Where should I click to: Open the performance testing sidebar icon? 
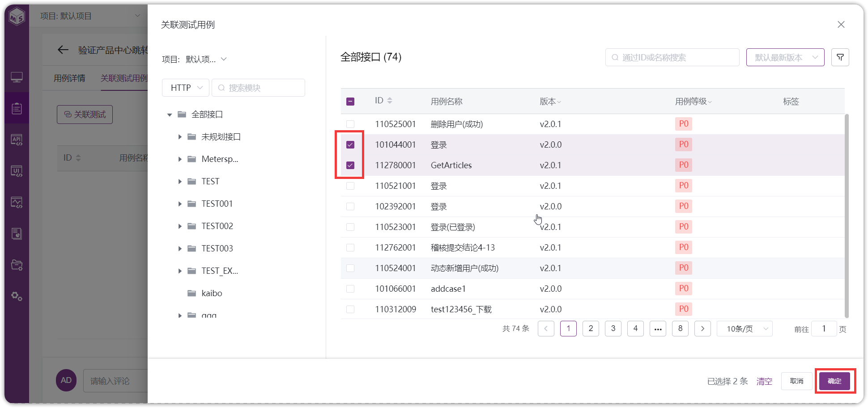(x=17, y=202)
